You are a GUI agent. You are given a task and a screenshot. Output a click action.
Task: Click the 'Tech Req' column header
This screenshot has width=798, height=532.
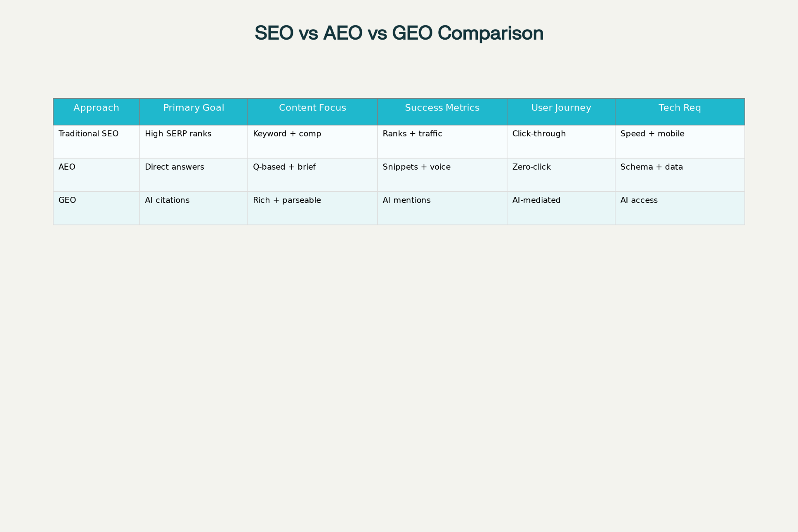tap(680, 108)
